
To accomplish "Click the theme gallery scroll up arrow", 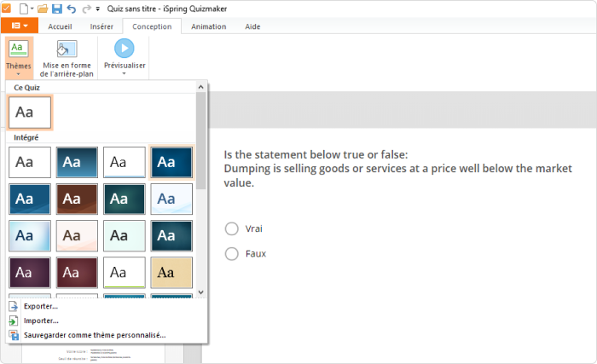I will (x=201, y=87).
